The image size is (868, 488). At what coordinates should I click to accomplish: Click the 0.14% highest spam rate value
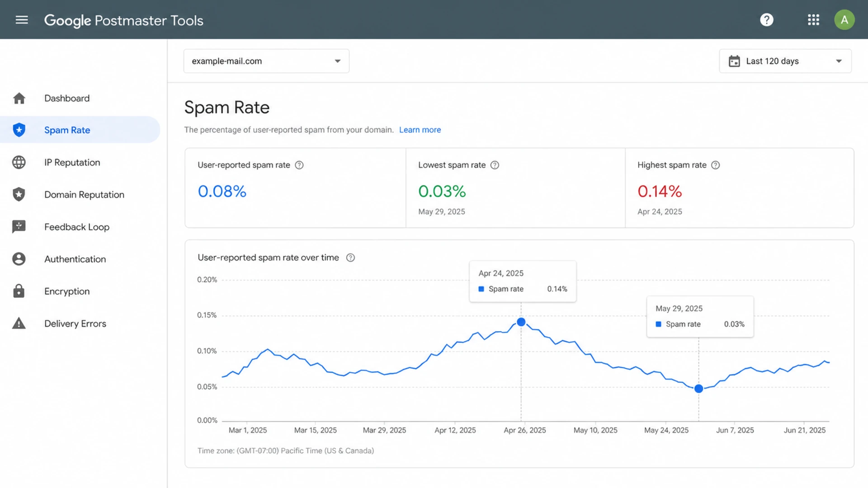click(660, 191)
